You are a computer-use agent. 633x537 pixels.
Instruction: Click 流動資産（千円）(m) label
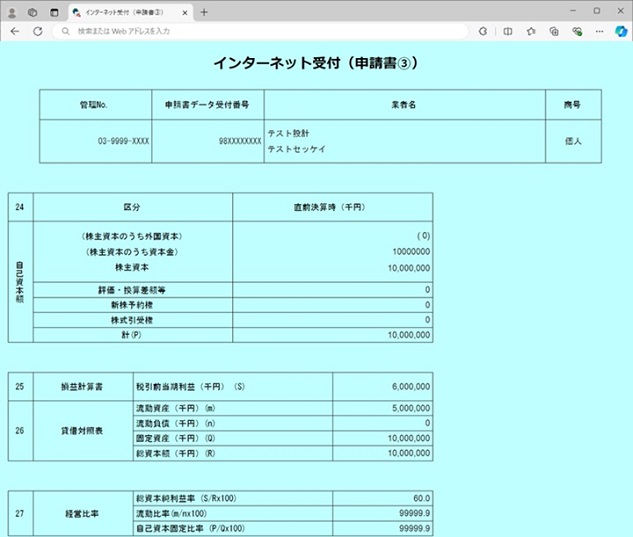(x=175, y=408)
